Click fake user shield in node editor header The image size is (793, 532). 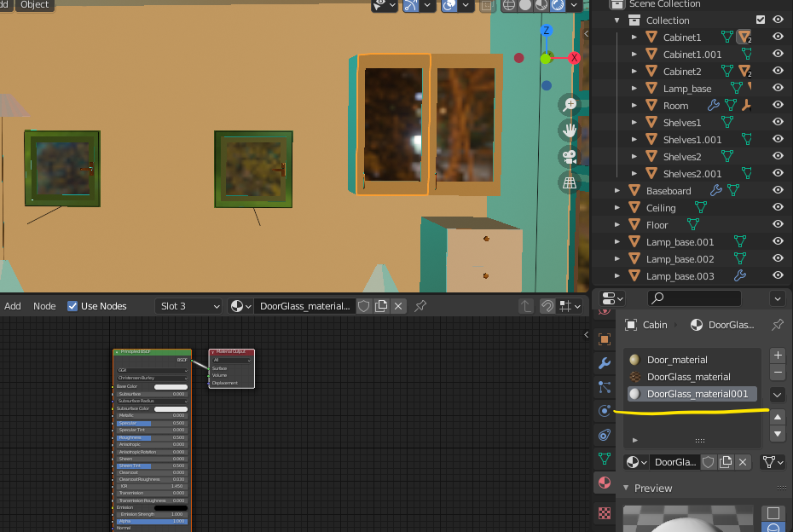point(363,306)
